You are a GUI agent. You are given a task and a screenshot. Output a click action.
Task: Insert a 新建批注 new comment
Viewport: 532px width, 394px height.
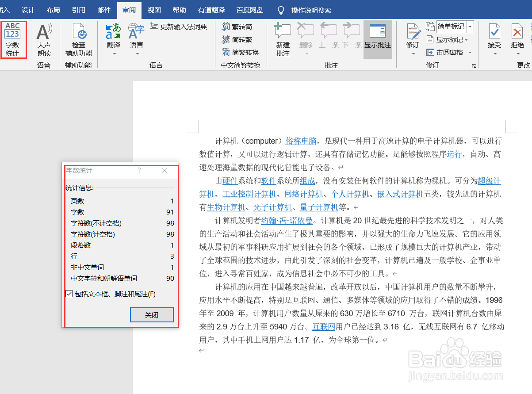point(283,40)
